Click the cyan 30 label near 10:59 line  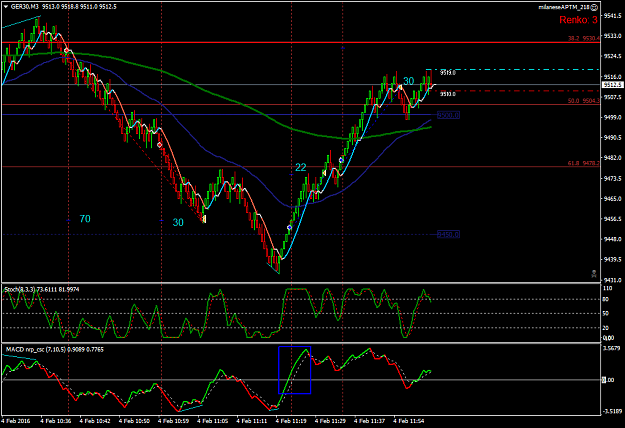[x=178, y=222]
